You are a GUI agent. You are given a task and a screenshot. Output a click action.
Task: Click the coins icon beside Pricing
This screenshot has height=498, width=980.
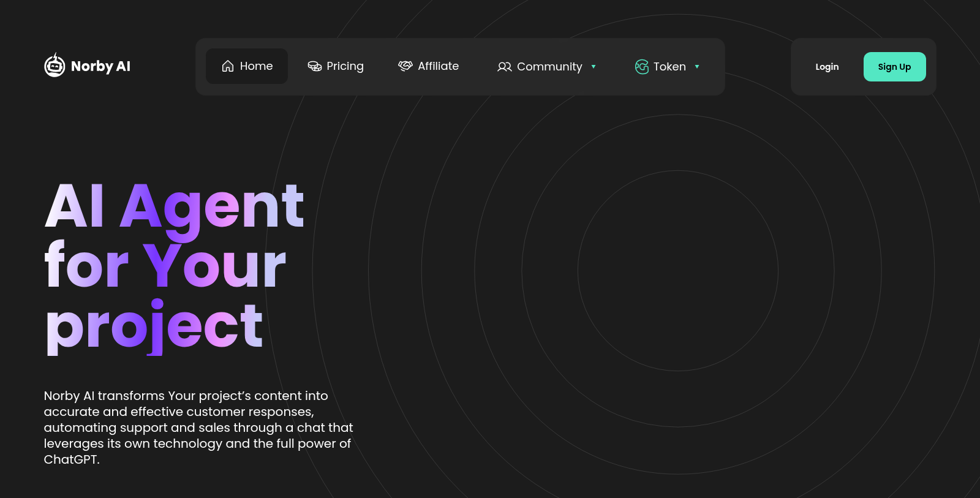click(315, 66)
